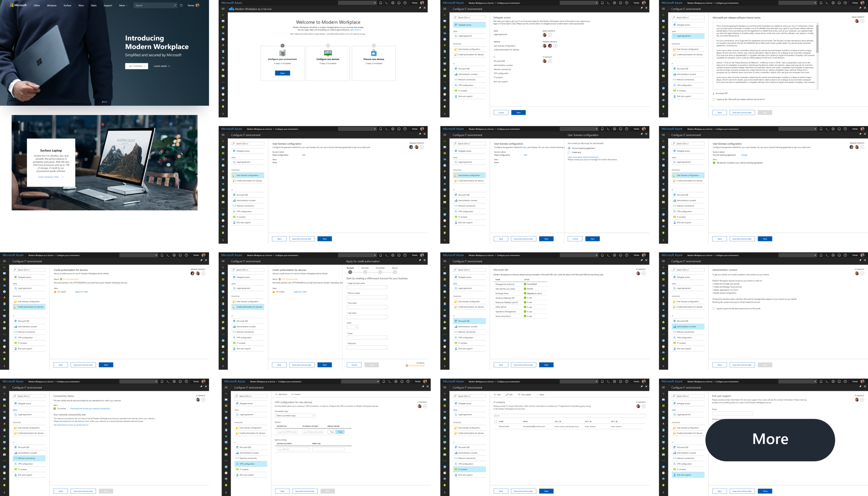Click the scrollbar in the license terms text box
This screenshot has height=496, width=868.
pos(817,38)
